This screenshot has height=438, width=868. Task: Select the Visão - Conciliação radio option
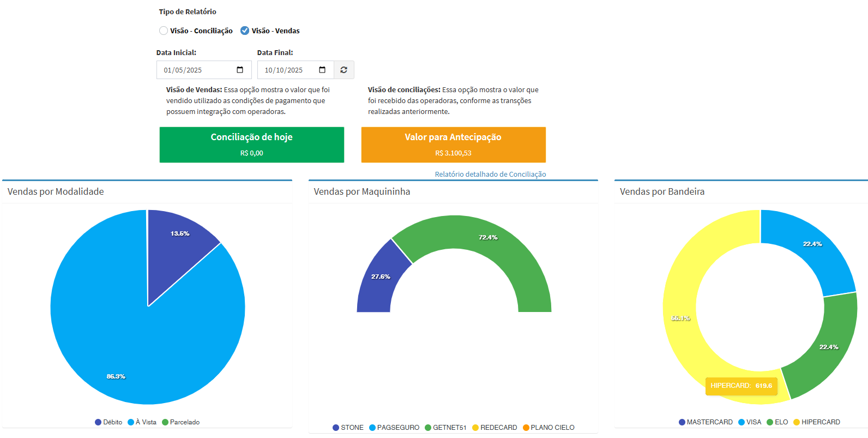pos(164,31)
